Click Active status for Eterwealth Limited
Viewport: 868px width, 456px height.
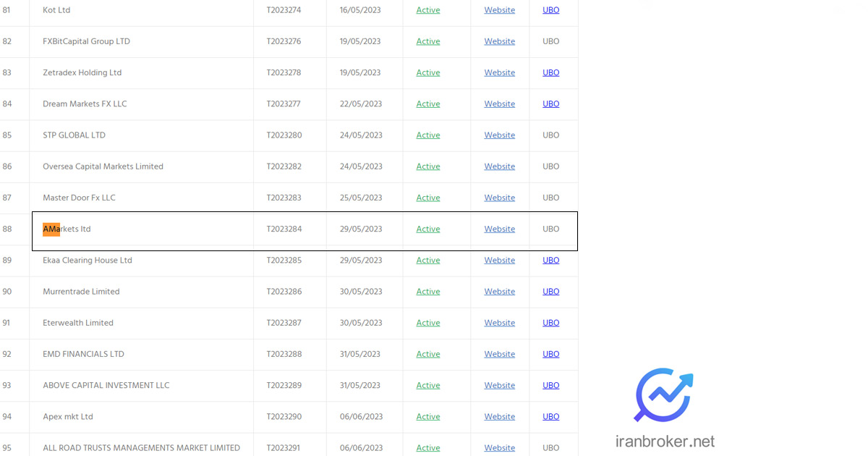[428, 322]
